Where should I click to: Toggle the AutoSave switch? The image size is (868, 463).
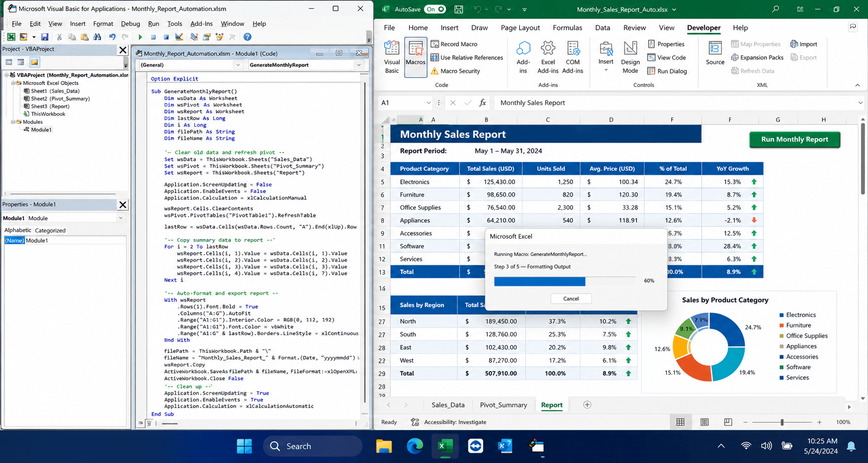(x=435, y=9)
